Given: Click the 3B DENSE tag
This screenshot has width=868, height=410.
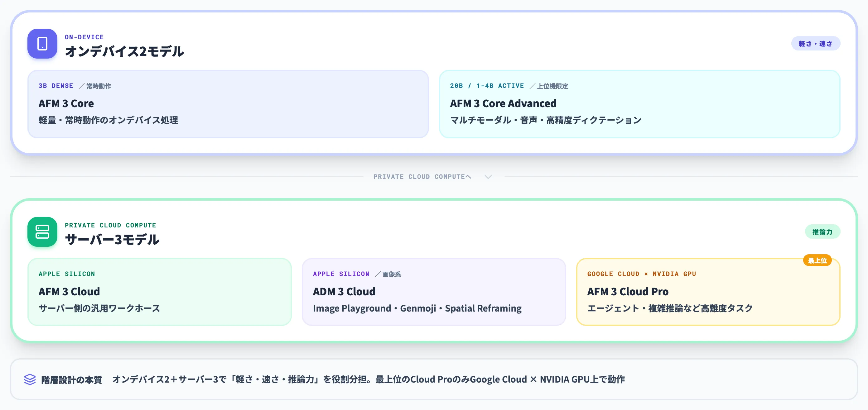Looking at the screenshot, I should [x=56, y=86].
